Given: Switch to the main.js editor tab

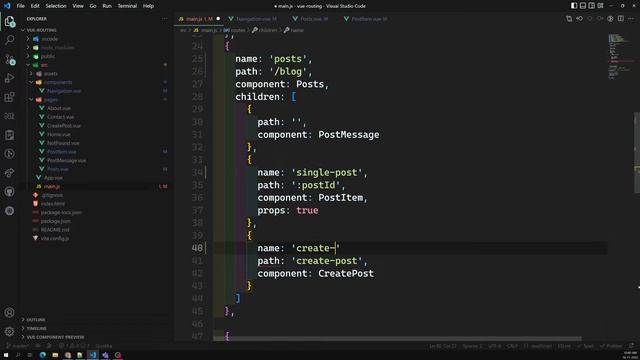Looking at the screenshot, I should (199, 19).
